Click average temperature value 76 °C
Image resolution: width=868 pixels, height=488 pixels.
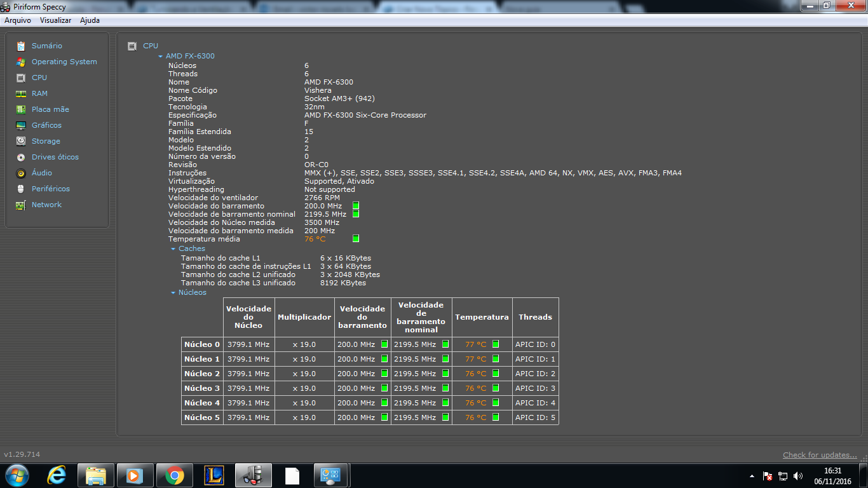pyautogui.click(x=315, y=239)
